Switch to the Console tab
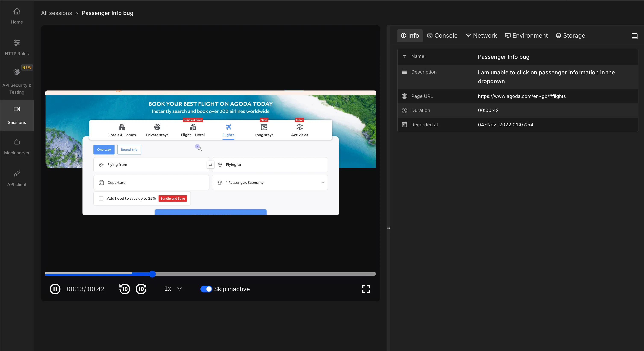 coord(442,35)
